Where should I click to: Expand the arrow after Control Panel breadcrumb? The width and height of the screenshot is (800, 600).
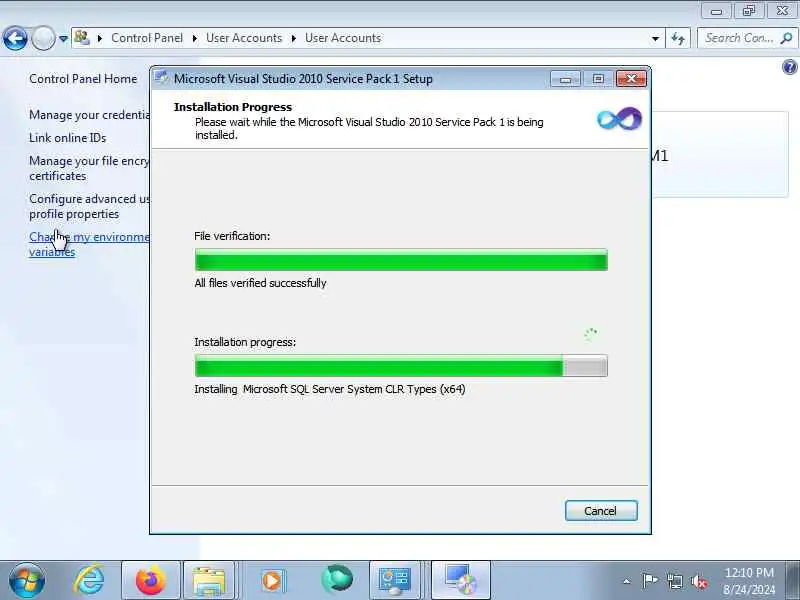[x=194, y=38]
